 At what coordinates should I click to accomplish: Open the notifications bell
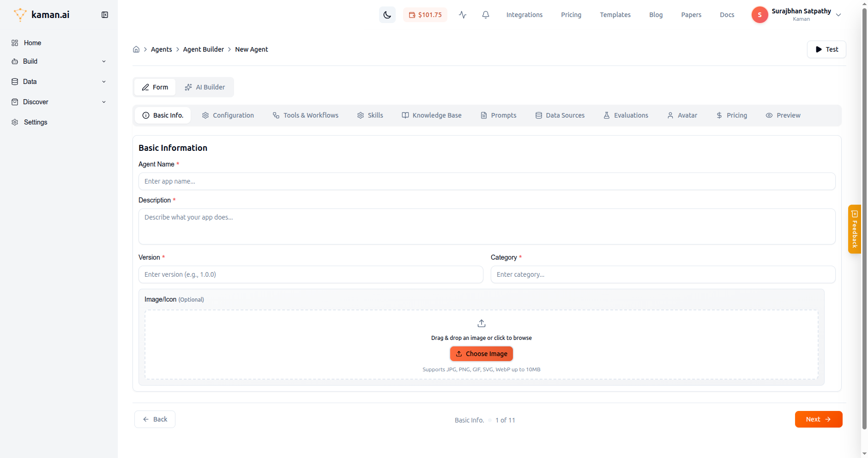[x=485, y=15]
